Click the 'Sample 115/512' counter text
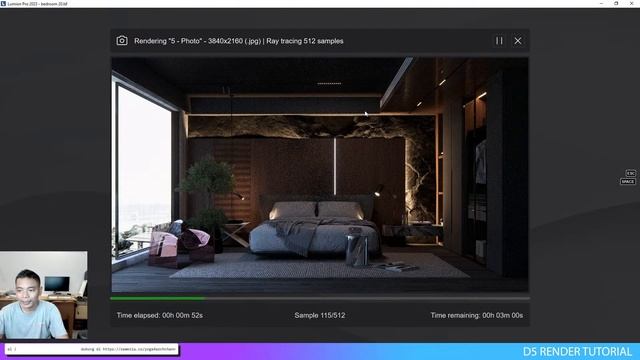The height and width of the screenshot is (360, 640). 320,316
